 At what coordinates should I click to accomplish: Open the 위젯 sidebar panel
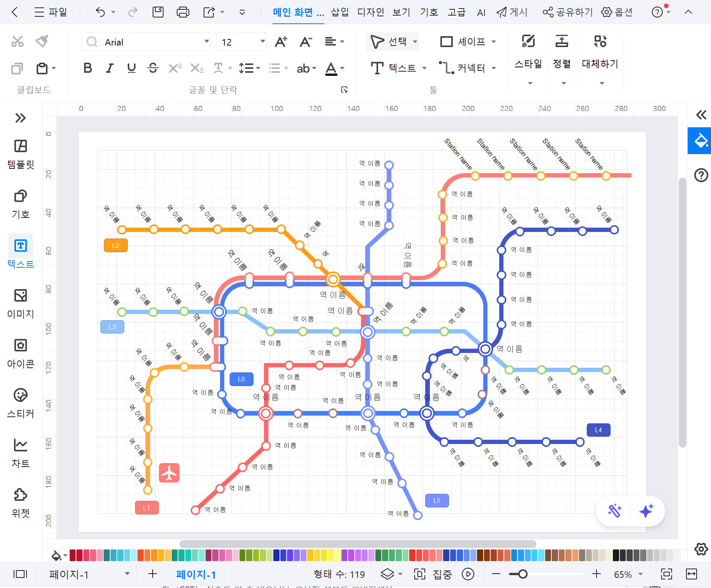click(x=21, y=503)
